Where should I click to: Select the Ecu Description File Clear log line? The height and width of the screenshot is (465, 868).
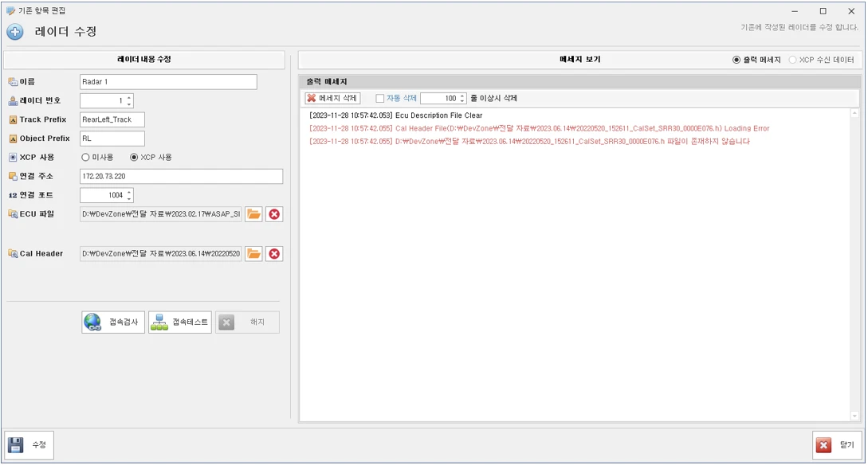point(396,115)
